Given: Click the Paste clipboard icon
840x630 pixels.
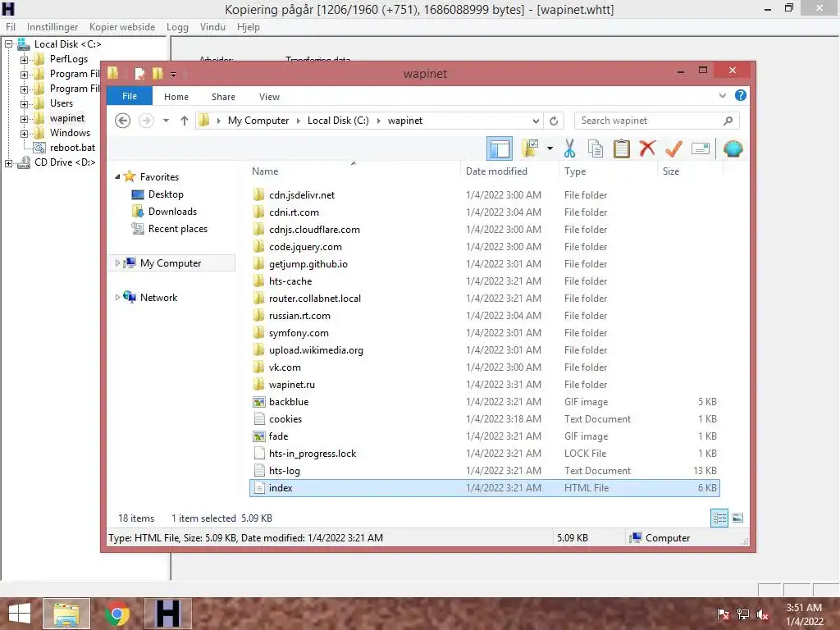Looking at the screenshot, I should tap(622, 148).
